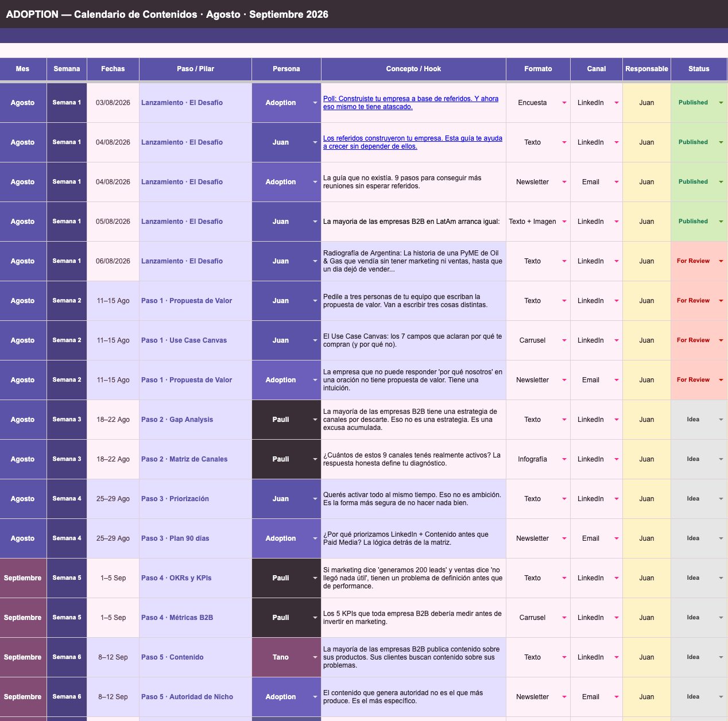
Task: Open the Los referidos construyeron tu empresa link
Action: [x=412, y=142]
